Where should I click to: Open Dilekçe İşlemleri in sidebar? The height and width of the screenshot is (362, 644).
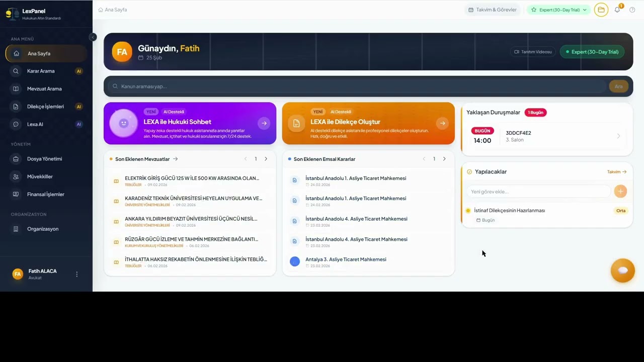coord(46,107)
